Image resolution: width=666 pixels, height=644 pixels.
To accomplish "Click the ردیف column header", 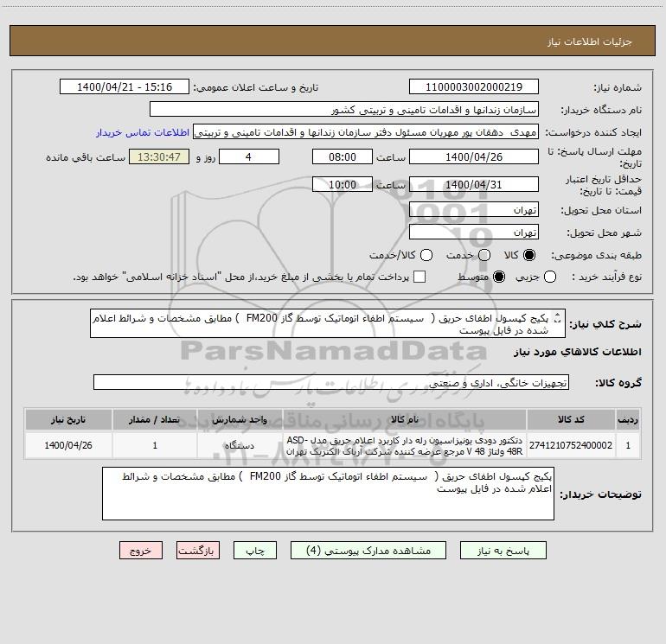I will coord(628,419).
